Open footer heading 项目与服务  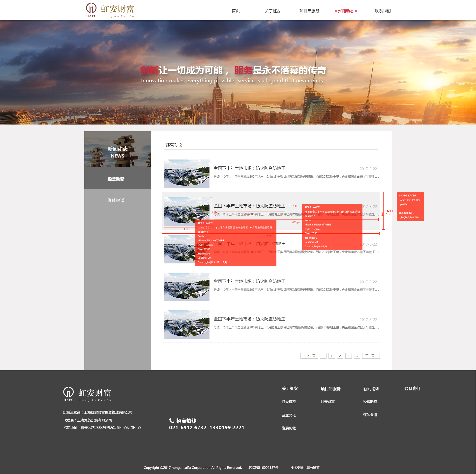point(330,389)
